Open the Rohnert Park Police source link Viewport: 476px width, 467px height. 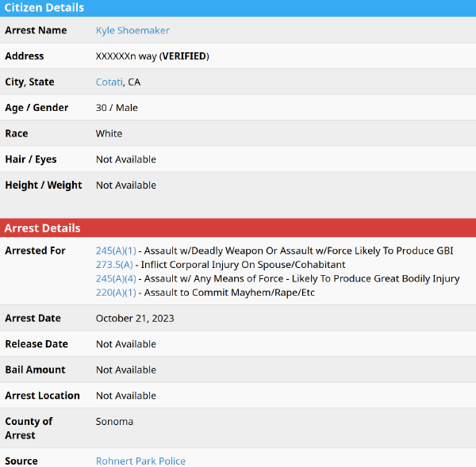140,461
